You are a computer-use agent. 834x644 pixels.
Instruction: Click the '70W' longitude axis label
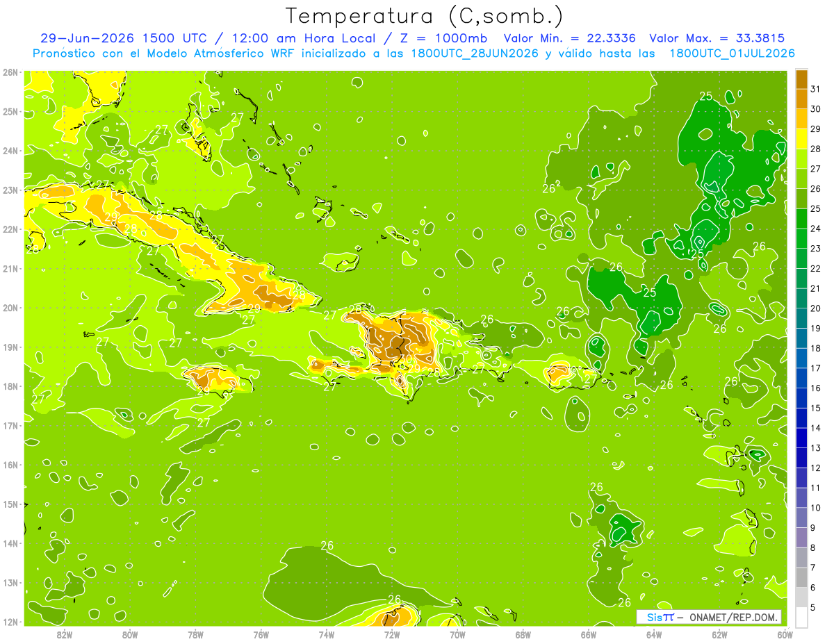[x=457, y=634]
